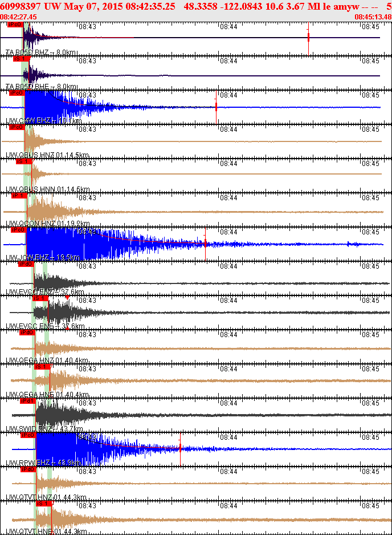Click the red coda end marker on UW.JCW.EHZ
This screenshot has width=392, height=535.
(x=205, y=244)
